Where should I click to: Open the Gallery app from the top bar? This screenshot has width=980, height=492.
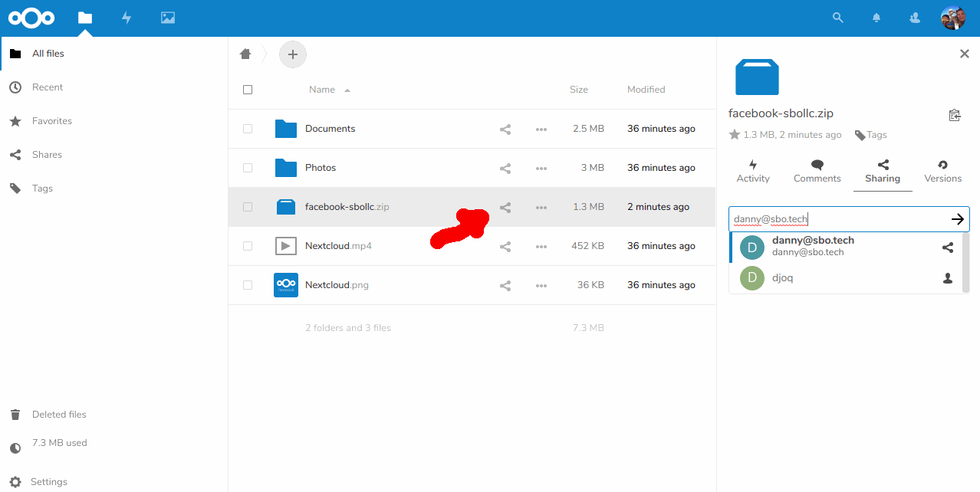click(x=167, y=18)
